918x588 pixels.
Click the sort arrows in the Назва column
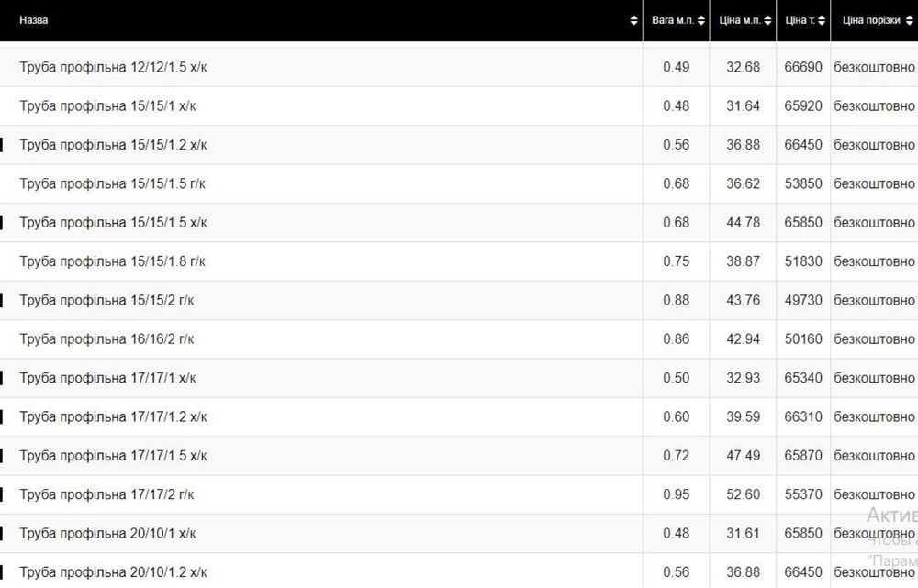pos(633,20)
